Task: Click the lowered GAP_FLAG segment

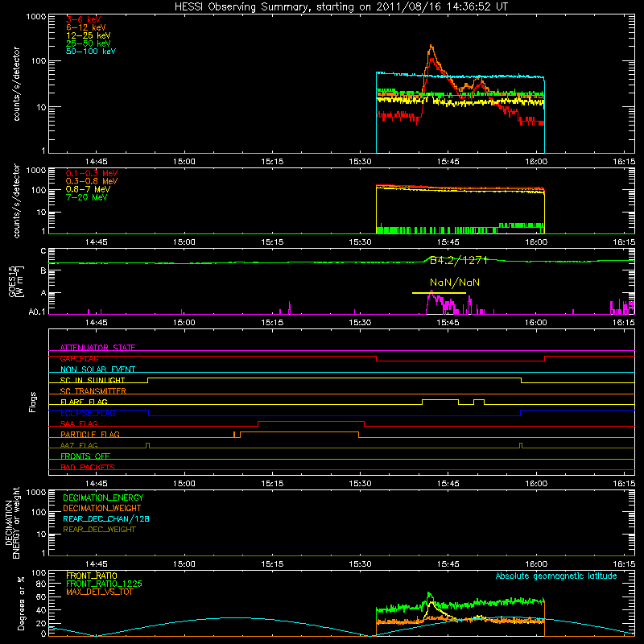Action: 460,361
